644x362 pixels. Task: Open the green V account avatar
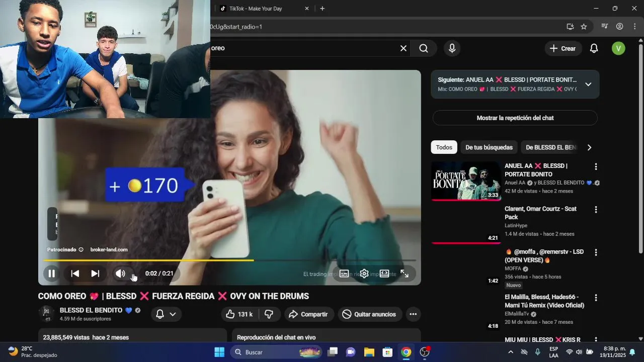pos(618,48)
